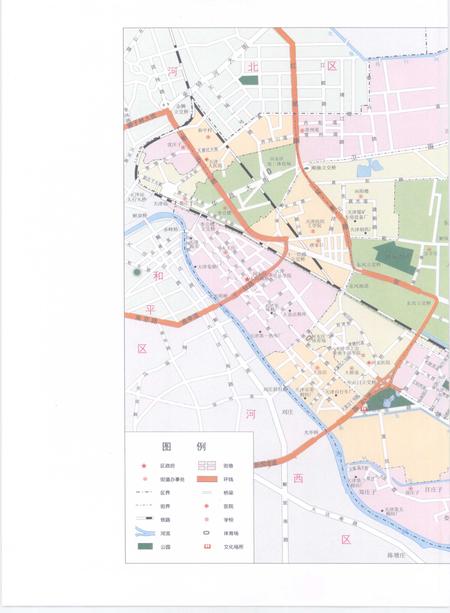
Task: Click the legend label 环线
Action: [228, 479]
